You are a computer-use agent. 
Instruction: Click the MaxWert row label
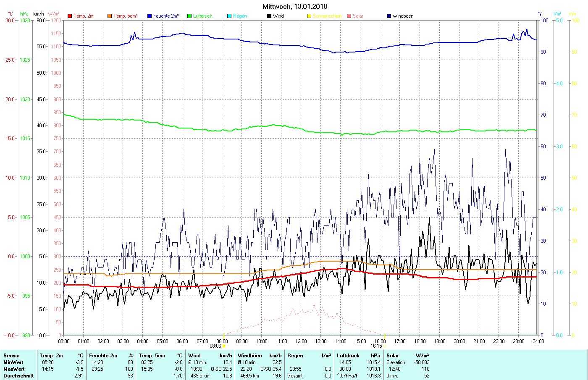pos(14,369)
